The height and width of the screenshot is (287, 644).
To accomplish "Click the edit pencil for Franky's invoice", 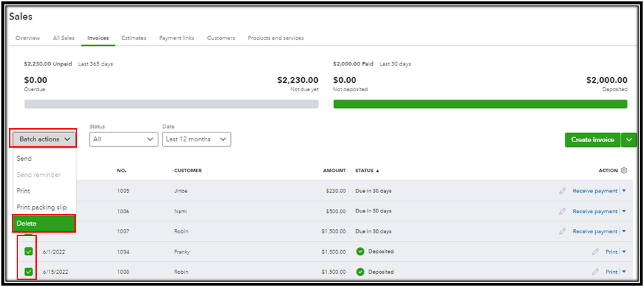I will click(595, 251).
